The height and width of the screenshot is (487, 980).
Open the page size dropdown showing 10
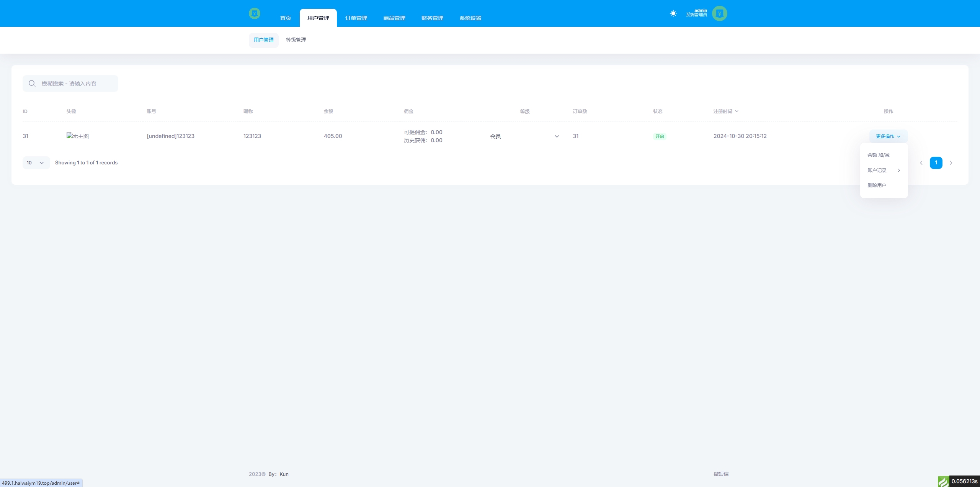pyautogui.click(x=36, y=163)
